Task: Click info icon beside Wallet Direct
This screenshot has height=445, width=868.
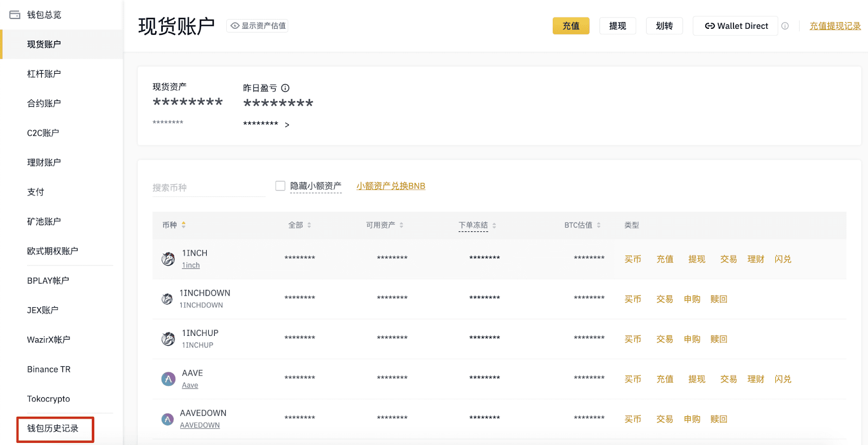Action: [785, 26]
